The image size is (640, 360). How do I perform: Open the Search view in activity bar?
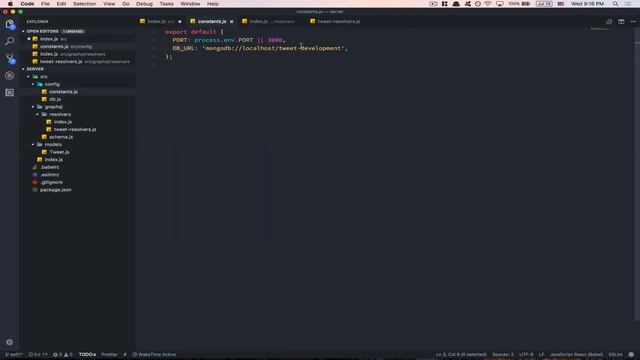10,41
